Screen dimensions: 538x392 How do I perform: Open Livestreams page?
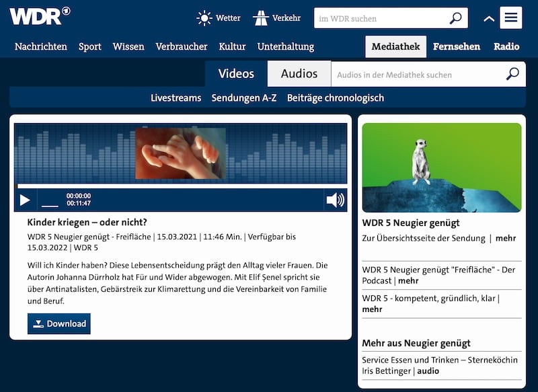(176, 97)
